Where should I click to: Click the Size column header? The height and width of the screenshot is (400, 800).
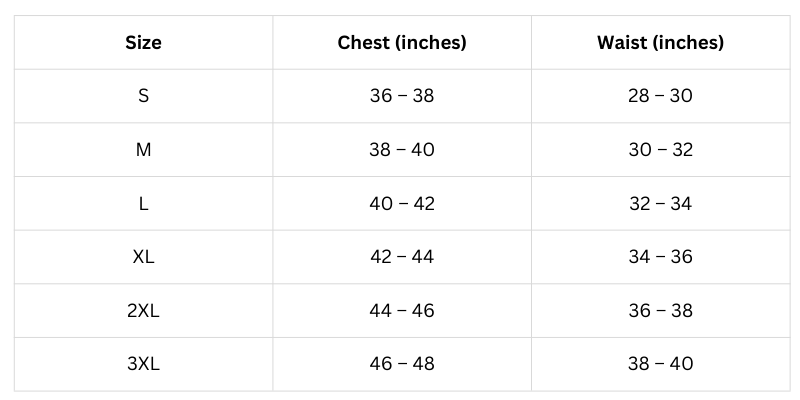(x=143, y=43)
